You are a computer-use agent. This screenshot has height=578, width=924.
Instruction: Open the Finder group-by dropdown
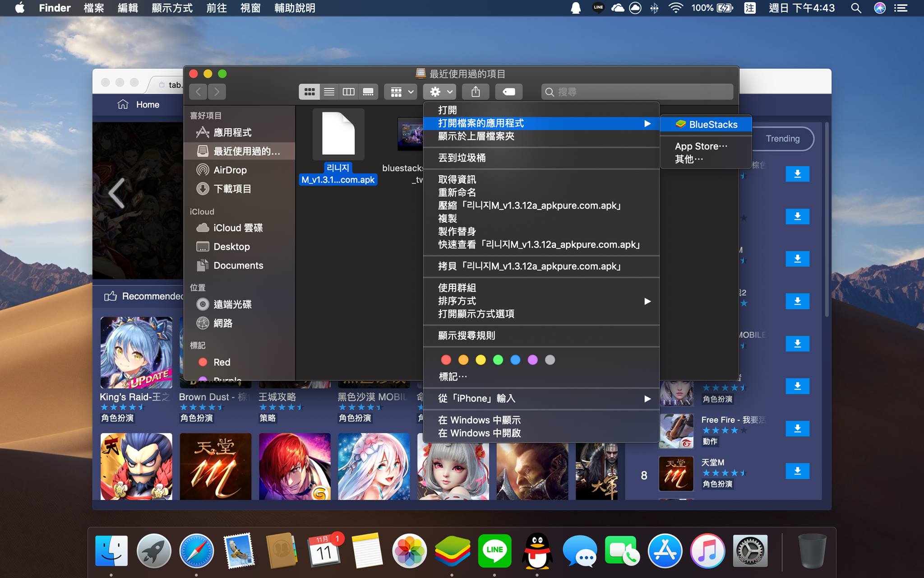pos(401,92)
